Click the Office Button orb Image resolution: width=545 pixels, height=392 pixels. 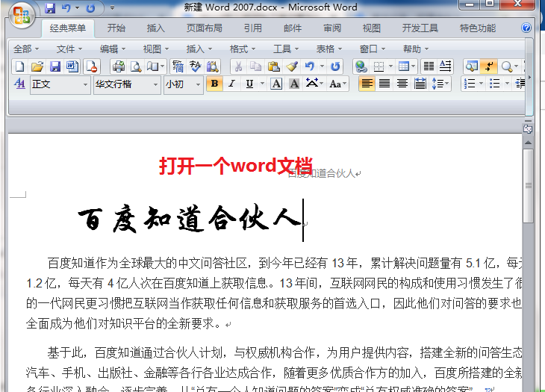tap(22, 15)
